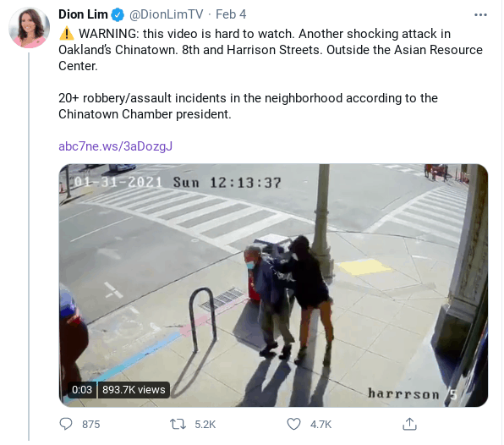This screenshot has height=445, width=504.
Task: Open the share upload icon
Action: click(409, 424)
